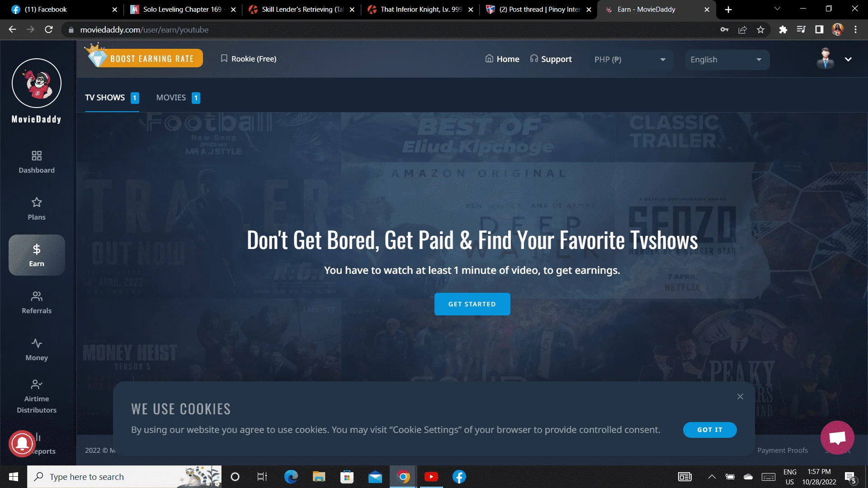Switch to the TV SHOWS tab
Viewport: 868px width, 488px height.
click(112, 98)
